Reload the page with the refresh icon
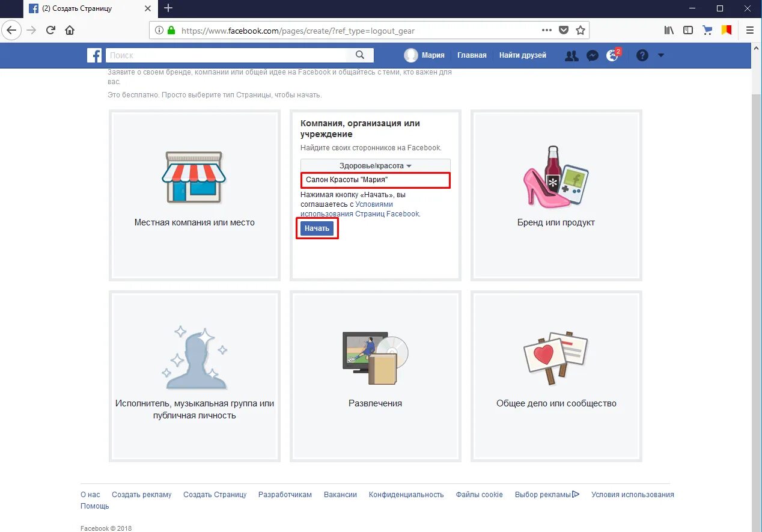This screenshot has width=762, height=532. pos(51,30)
